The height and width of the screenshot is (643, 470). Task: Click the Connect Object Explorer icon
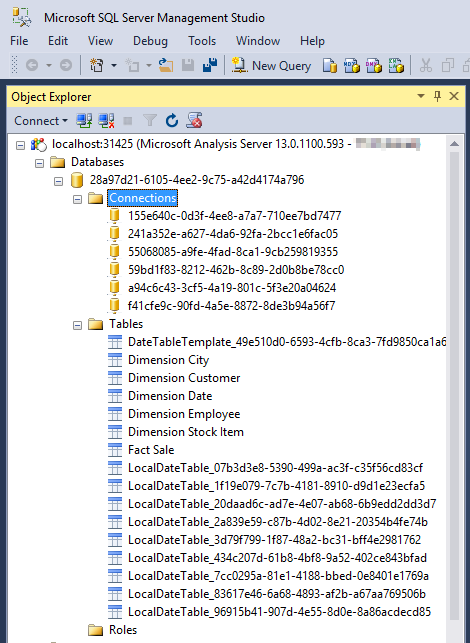click(x=84, y=121)
